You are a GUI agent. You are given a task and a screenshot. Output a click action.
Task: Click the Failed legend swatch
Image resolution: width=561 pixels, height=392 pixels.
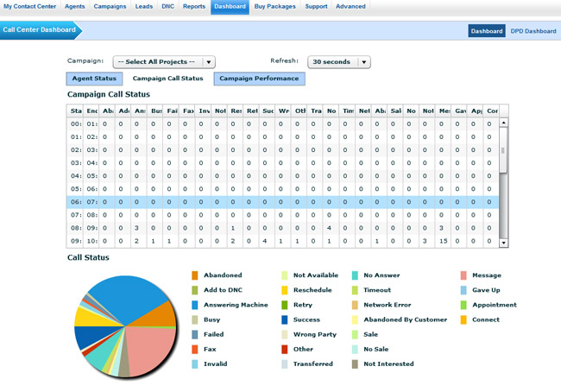tap(195, 334)
